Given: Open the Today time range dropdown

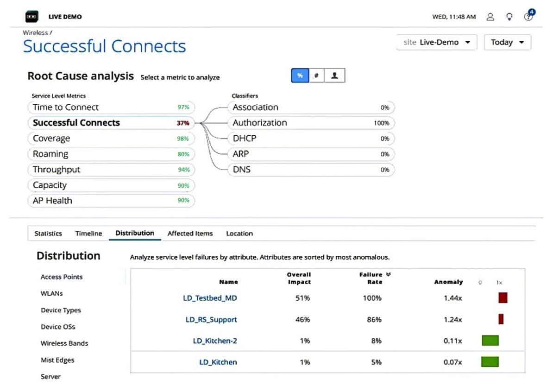Looking at the screenshot, I should 507,42.
